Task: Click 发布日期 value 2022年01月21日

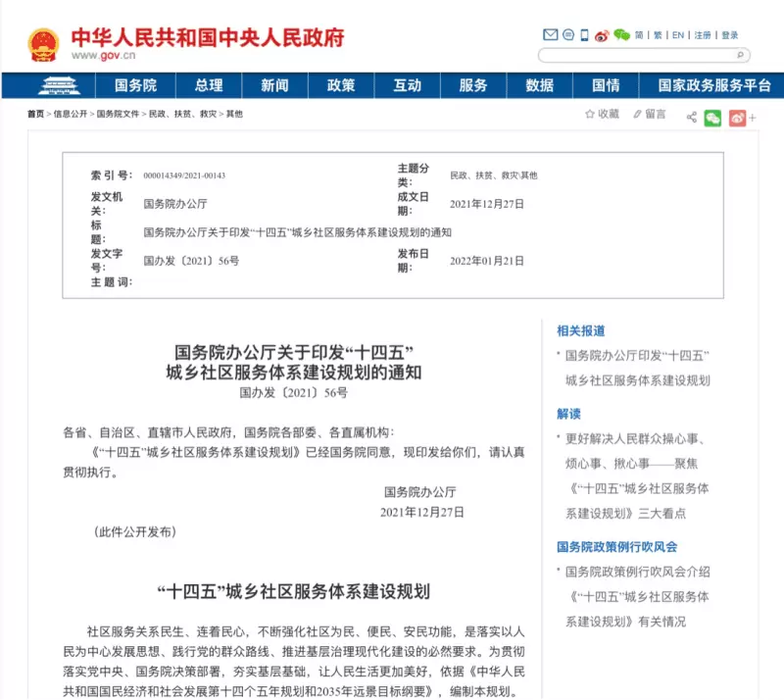Action: 487,261
